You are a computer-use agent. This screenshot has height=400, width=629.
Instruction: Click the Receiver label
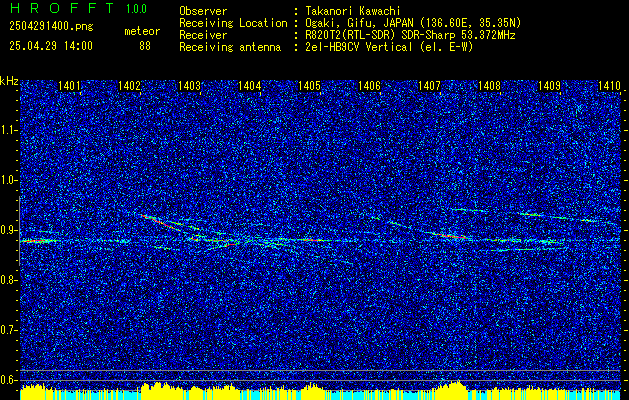point(203,35)
